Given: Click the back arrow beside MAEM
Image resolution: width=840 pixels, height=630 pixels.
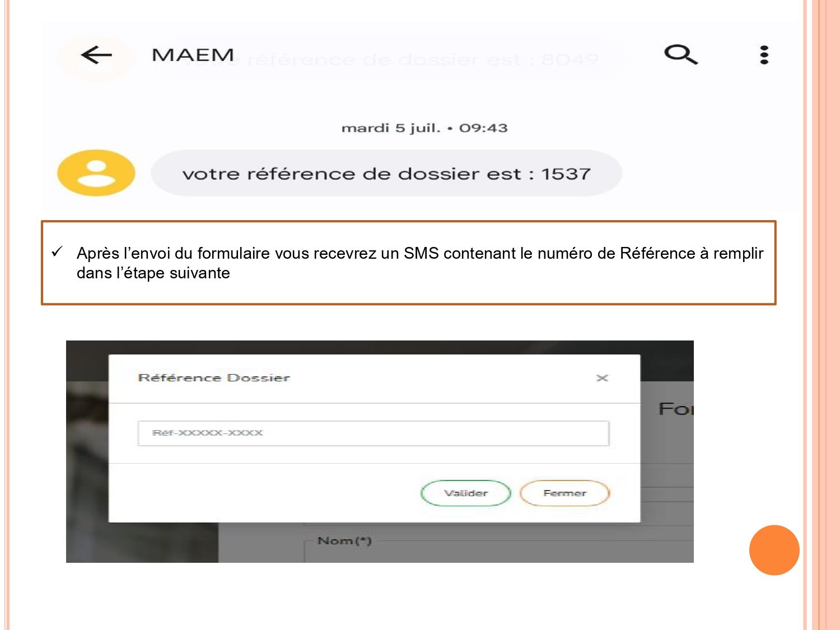Looking at the screenshot, I should point(96,55).
